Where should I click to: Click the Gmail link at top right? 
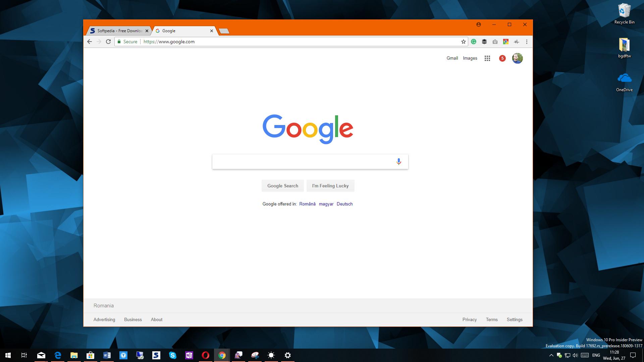452,58
